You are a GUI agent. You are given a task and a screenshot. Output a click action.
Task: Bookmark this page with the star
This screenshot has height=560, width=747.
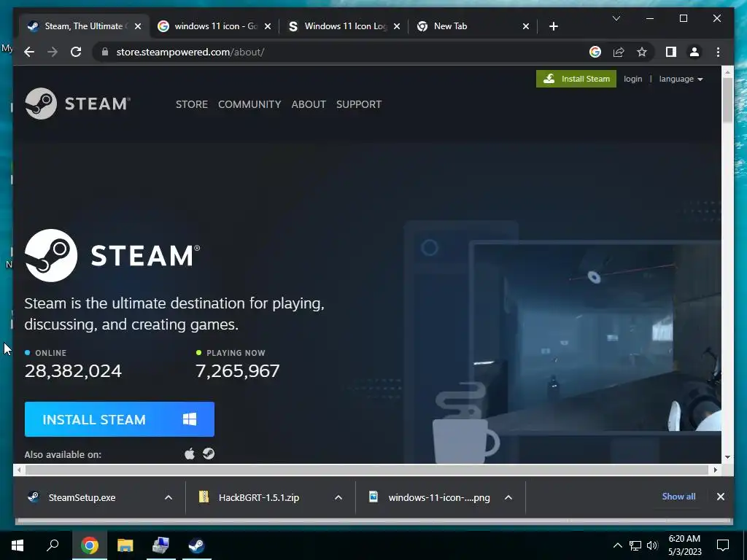642,52
